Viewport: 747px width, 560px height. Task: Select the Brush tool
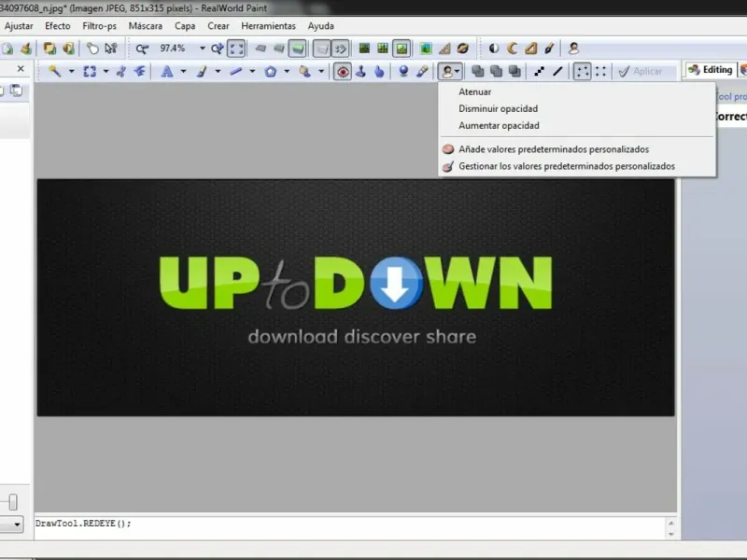pyautogui.click(x=202, y=72)
